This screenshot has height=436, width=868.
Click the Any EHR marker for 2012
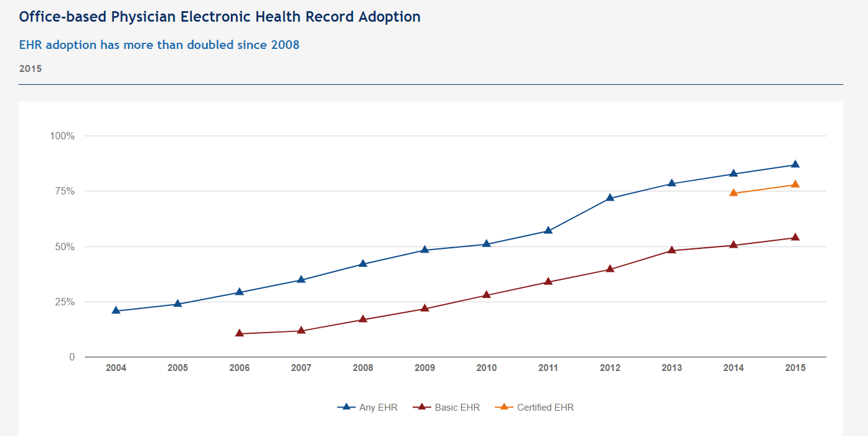610,198
